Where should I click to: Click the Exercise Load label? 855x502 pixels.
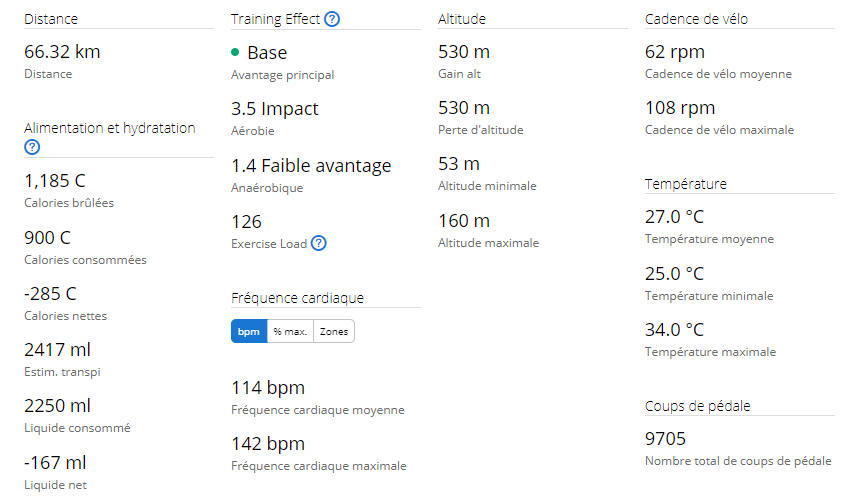pos(269,244)
